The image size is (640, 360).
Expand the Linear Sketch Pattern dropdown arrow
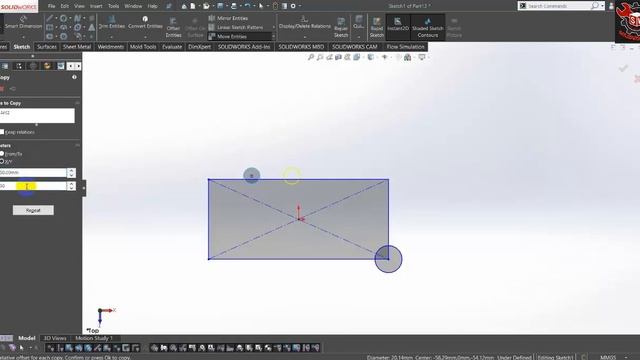273,27
